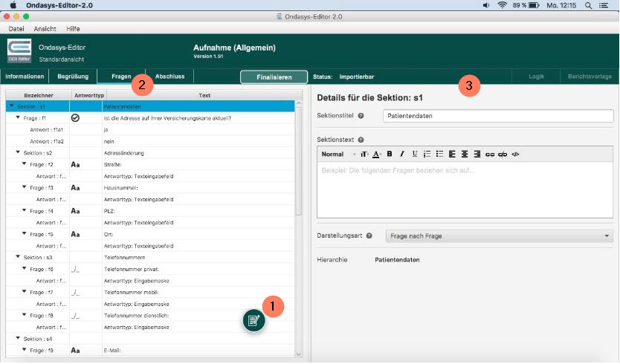Click the Ondasys-Editor logo
620x364 pixels.
19,51
